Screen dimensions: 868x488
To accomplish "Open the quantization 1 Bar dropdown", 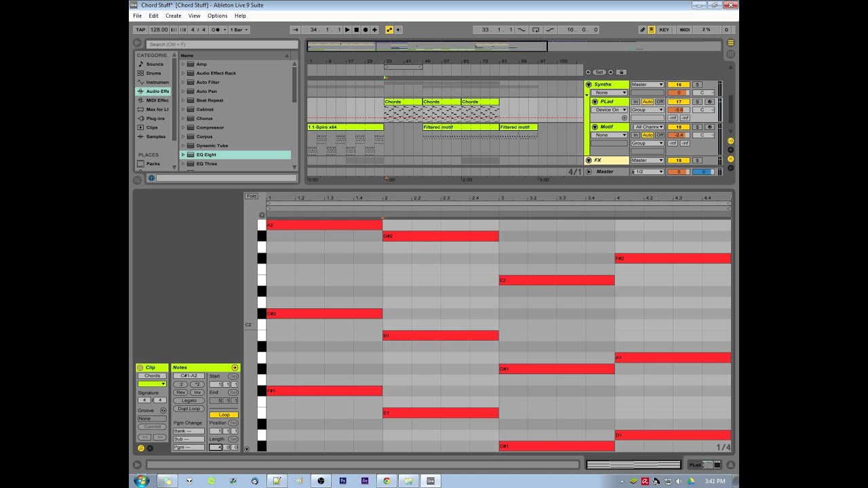I will coord(239,30).
